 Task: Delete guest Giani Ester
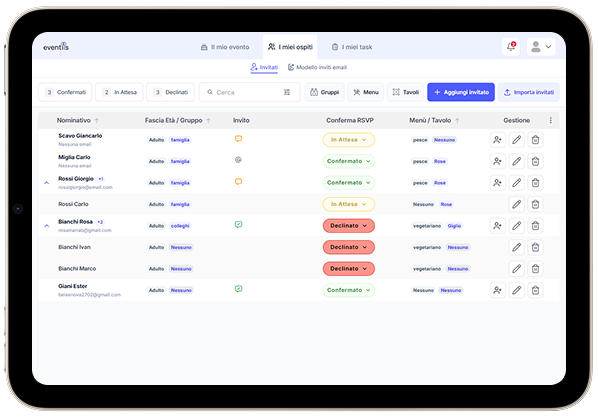click(x=535, y=290)
